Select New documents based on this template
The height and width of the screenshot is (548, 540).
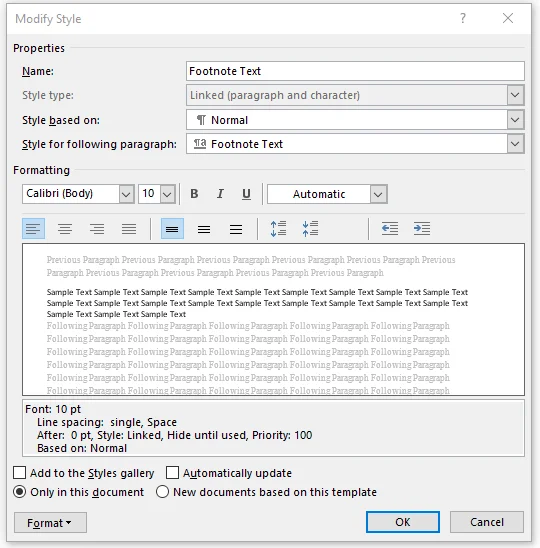click(163, 492)
